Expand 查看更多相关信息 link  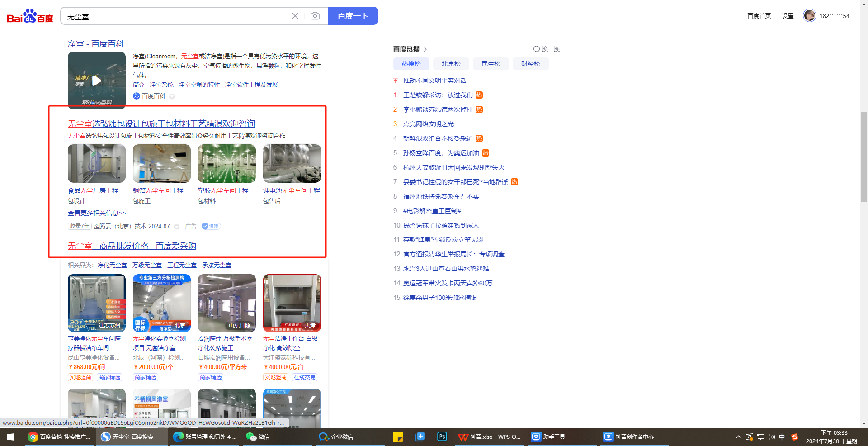[97, 213]
